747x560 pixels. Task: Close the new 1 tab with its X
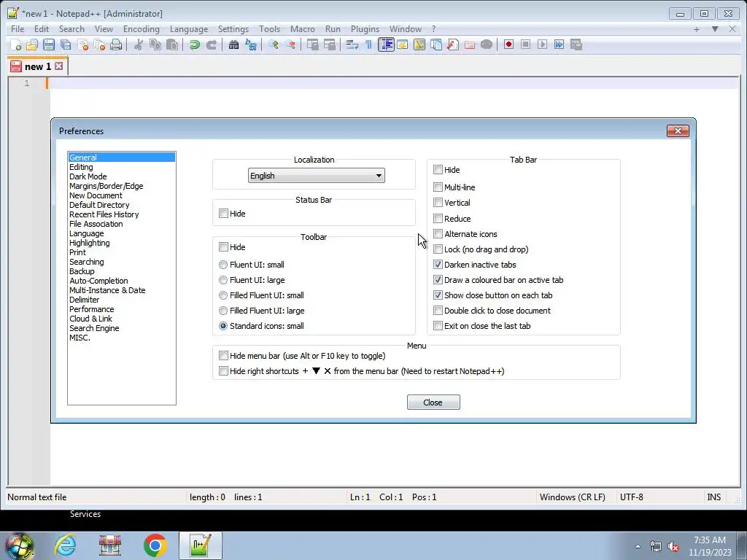[x=58, y=66]
